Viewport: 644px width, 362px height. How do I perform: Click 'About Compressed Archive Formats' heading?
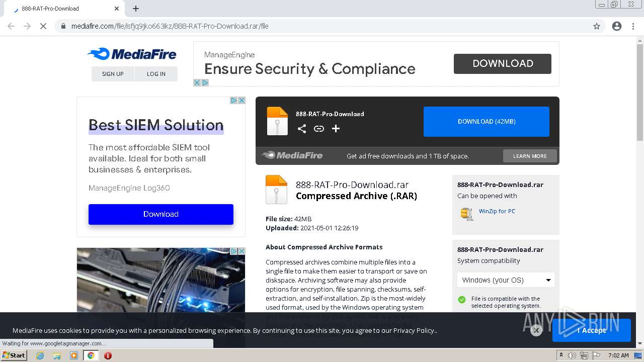pyautogui.click(x=324, y=247)
